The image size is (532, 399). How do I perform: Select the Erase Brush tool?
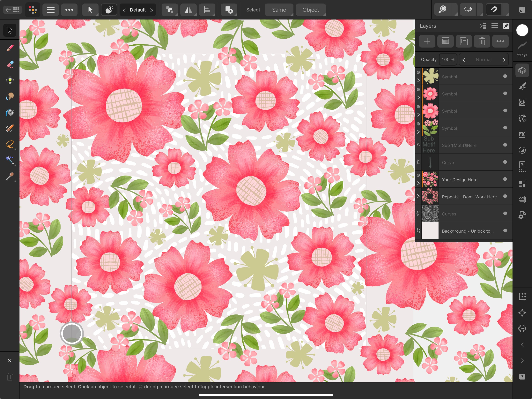pos(10,64)
